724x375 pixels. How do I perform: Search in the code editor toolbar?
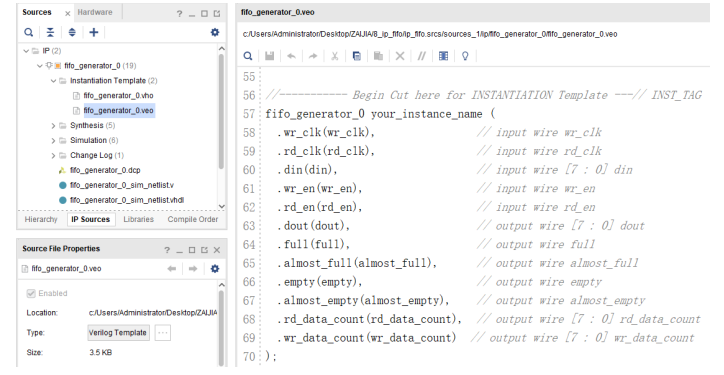248,56
